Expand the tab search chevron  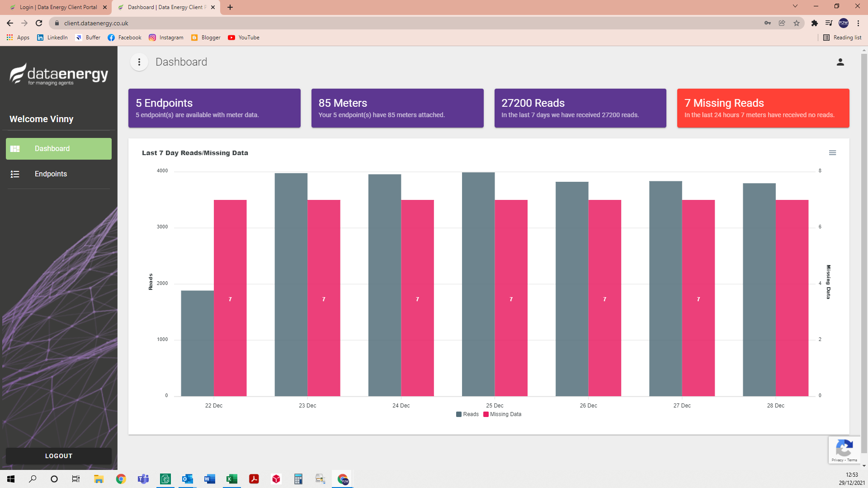point(795,6)
